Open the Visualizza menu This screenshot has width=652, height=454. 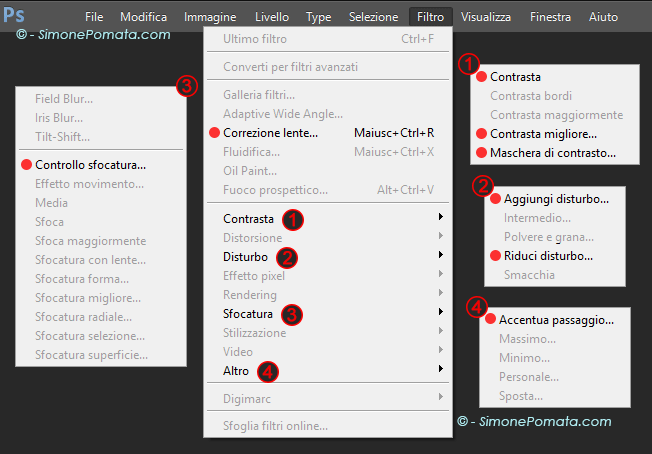coord(486,17)
